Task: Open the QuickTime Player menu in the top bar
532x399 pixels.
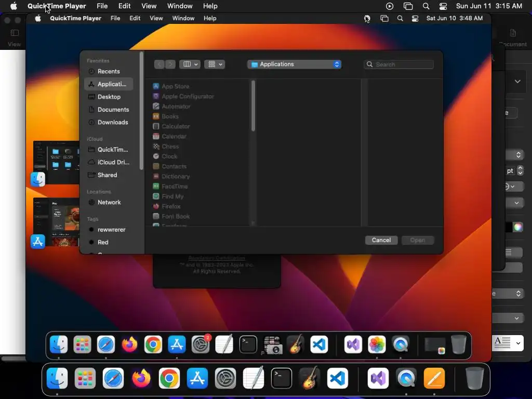Action: click(x=57, y=6)
